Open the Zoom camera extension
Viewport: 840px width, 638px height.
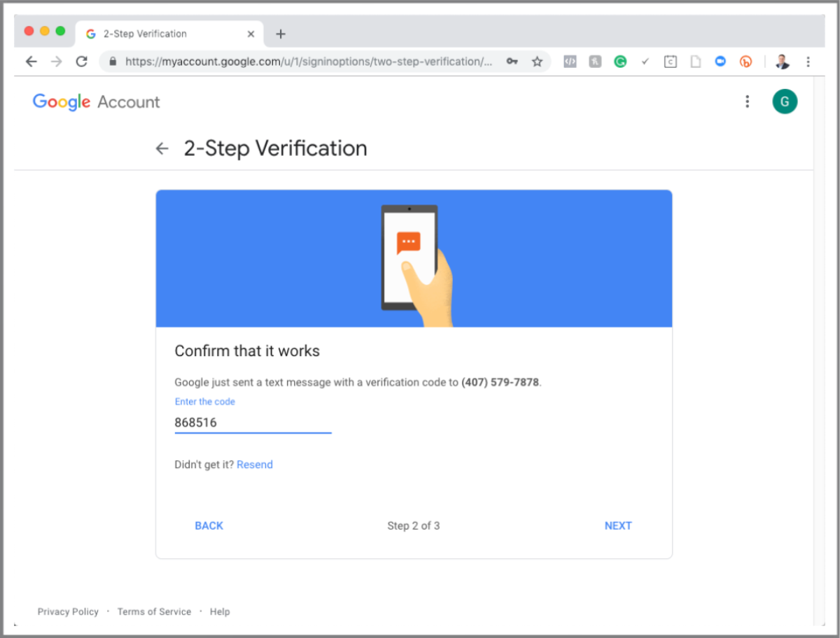click(720, 62)
